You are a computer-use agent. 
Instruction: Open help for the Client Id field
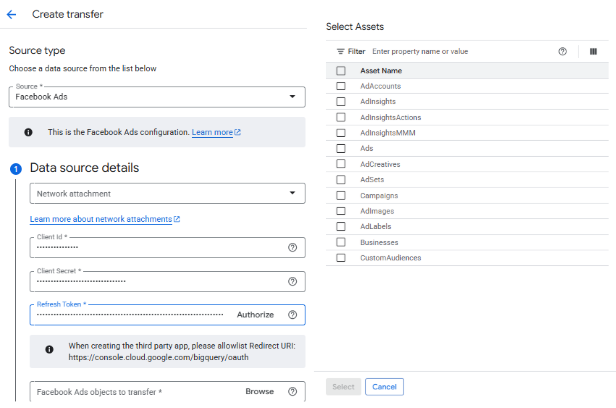pos(292,247)
